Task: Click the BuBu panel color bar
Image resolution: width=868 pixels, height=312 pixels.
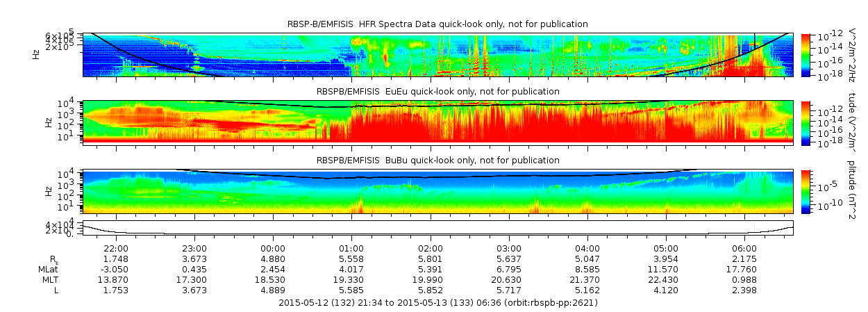Action: pyautogui.click(x=806, y=190)
